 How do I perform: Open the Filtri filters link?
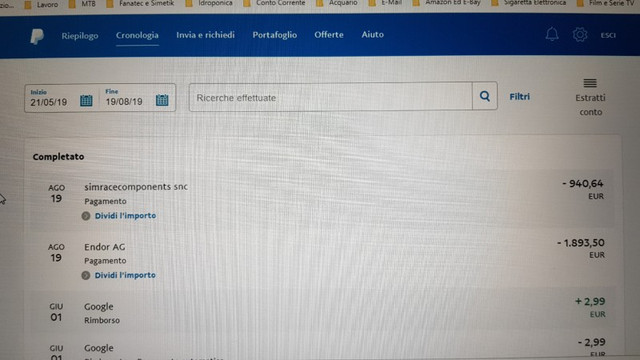click(519, 97)
